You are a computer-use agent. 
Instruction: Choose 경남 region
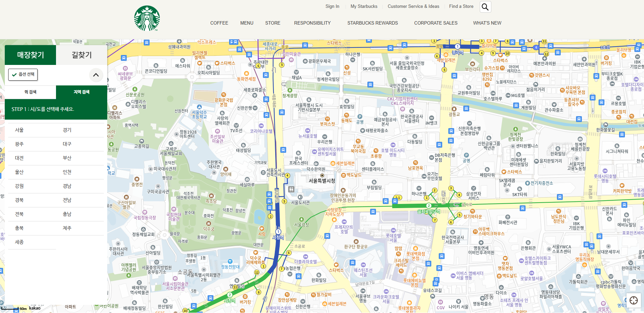pos(67,186)
